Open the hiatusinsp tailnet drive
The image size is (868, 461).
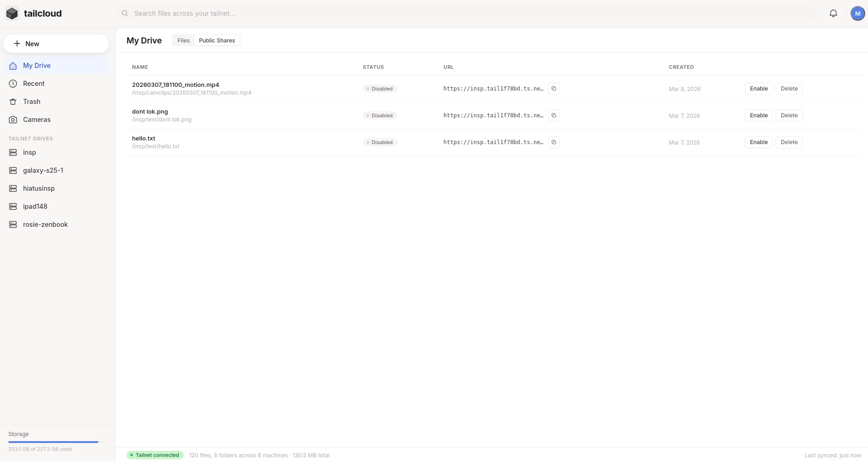coord(56,188)
